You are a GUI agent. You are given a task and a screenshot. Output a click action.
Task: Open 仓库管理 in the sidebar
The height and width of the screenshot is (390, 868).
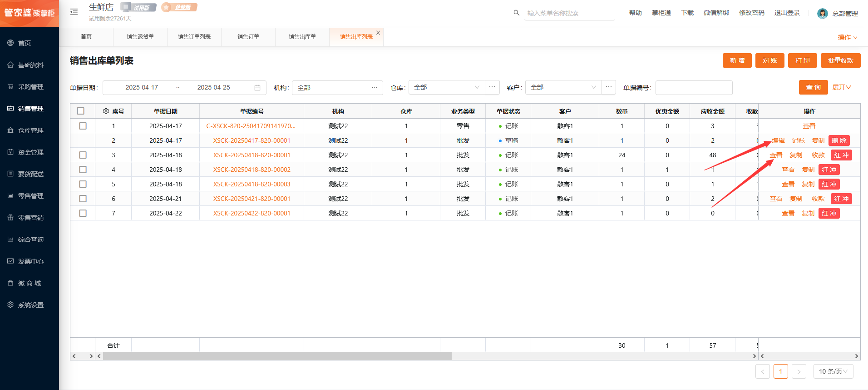tap(30, 130)
